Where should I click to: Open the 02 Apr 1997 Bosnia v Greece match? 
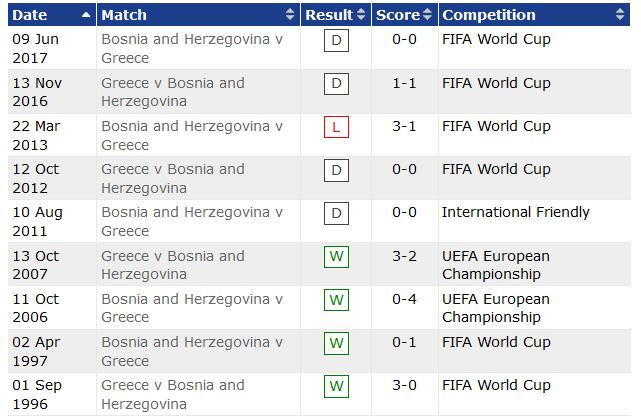[192, 351]
